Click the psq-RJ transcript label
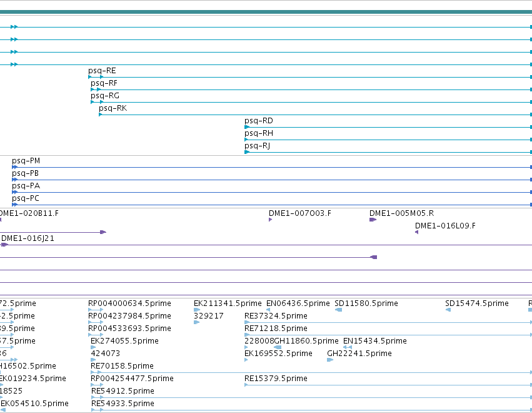 point(257,146)
